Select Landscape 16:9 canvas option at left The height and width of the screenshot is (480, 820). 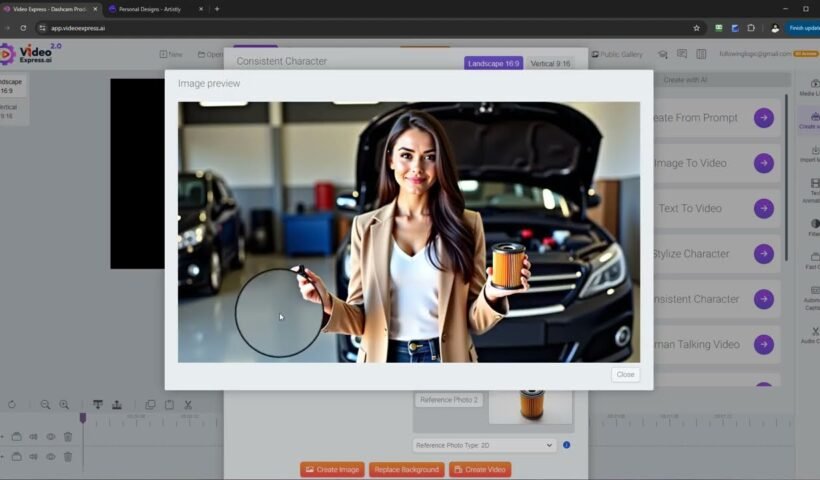[12, 86]
